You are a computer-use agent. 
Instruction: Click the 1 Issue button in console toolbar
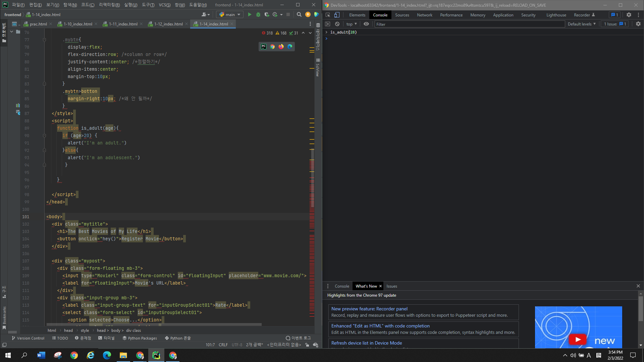coord(615,24)
